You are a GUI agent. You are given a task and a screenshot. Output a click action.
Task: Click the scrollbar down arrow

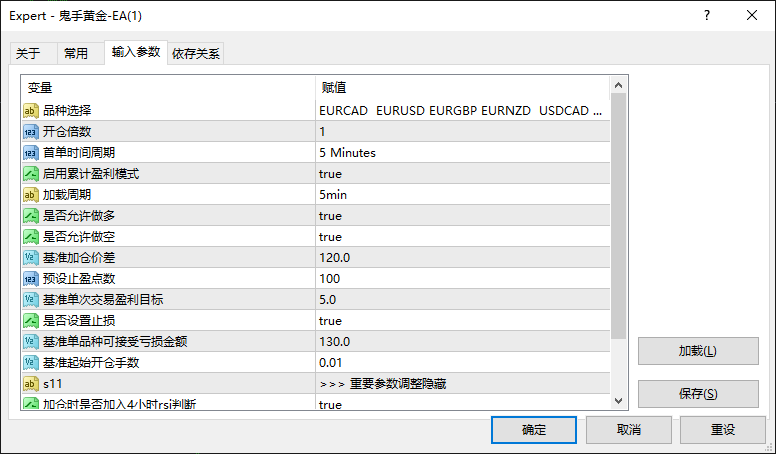(618, 401)
